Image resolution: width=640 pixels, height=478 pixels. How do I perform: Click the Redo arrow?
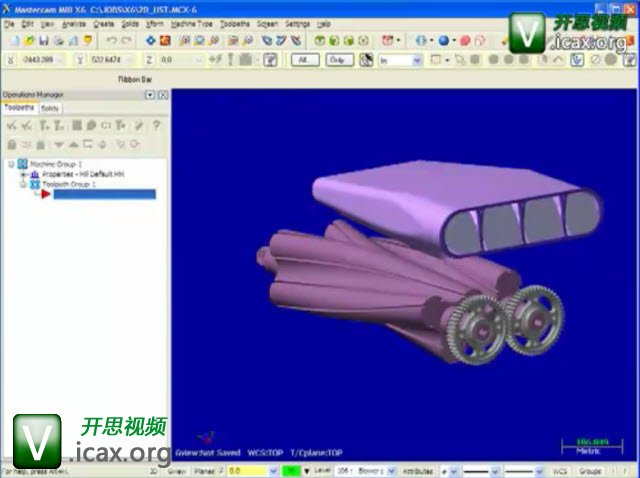tap(126, 40)
